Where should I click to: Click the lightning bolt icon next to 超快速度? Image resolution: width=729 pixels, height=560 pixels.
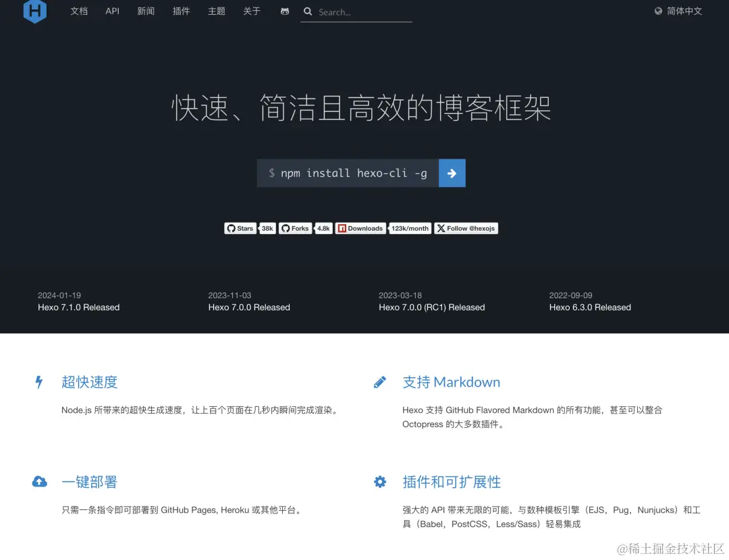[x=38, y=382]
